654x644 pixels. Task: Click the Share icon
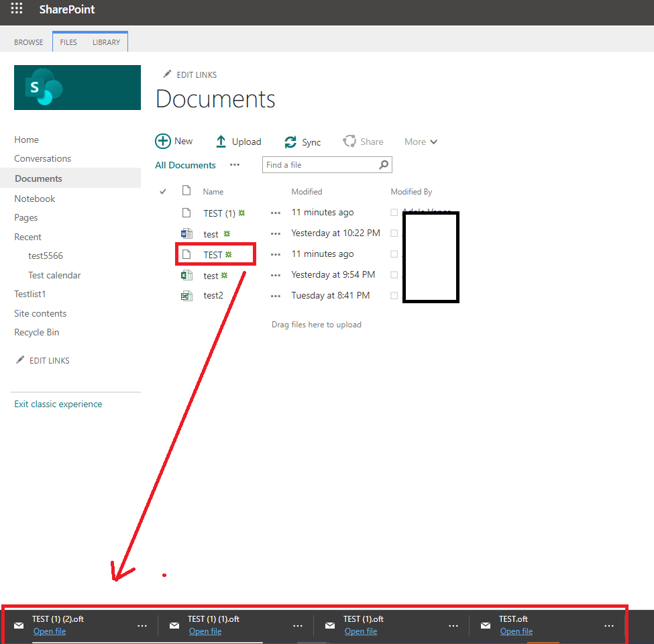pos(349,141)
